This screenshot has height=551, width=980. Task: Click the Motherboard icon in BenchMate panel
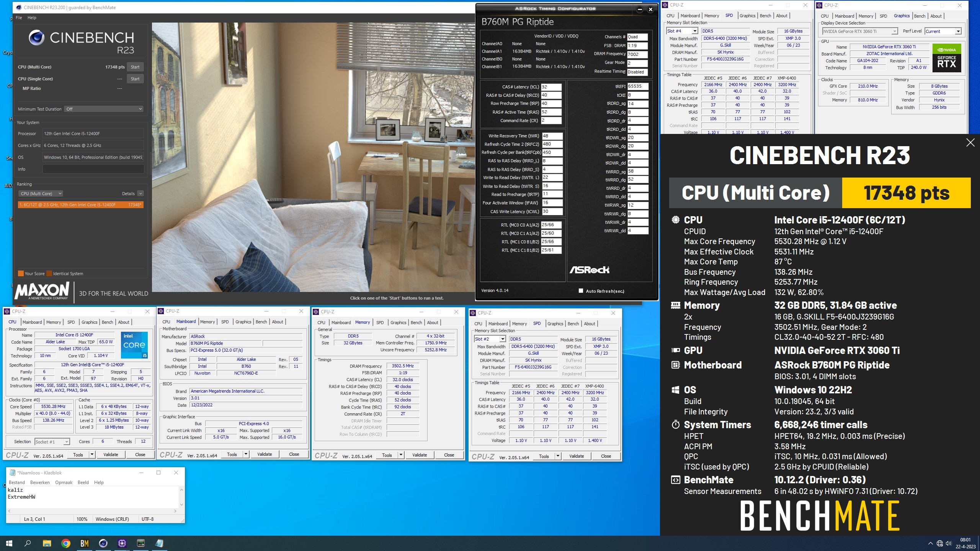tap(676, 365)
